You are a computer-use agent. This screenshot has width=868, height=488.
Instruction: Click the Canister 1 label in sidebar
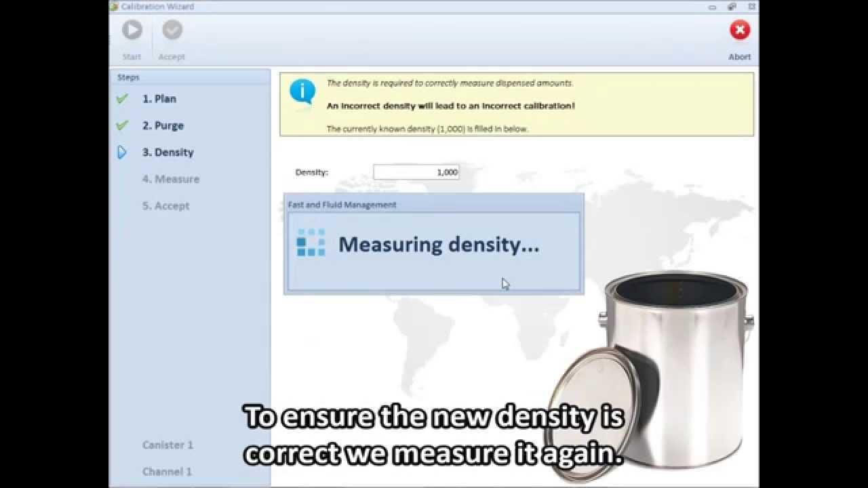pyautogui.click(x=167, y=445)
